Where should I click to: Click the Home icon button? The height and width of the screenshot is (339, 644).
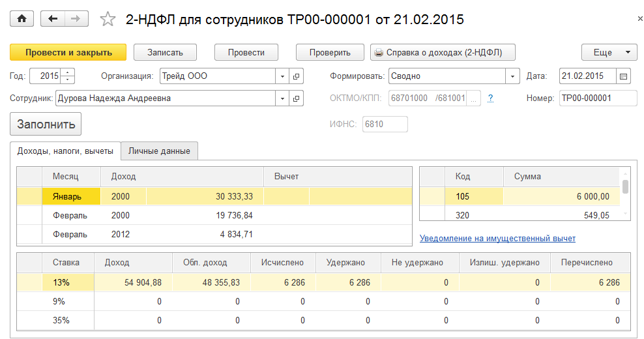(x=23, y=19)
